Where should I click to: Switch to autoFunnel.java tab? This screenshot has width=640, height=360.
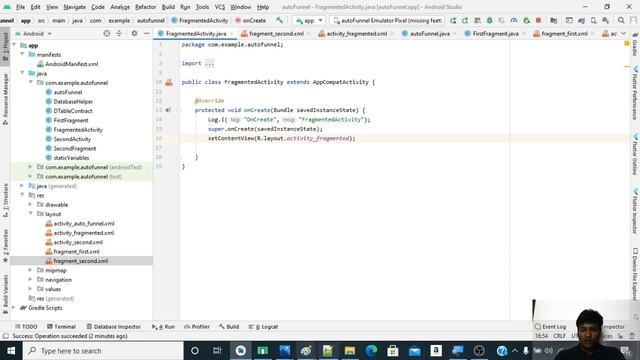tap(430, 33)
